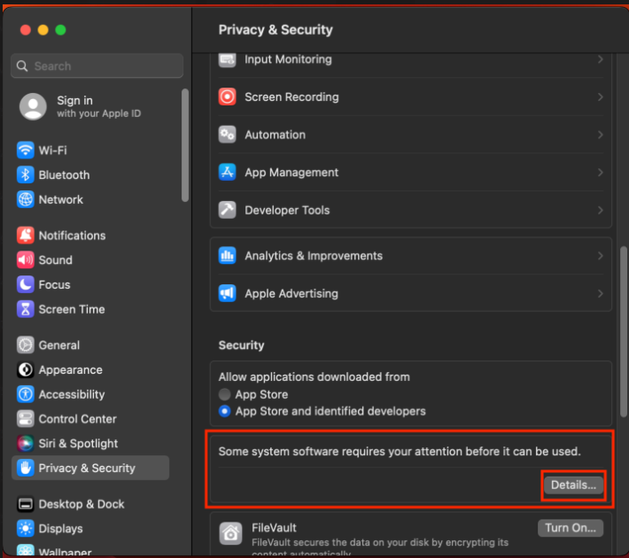The height and width of the screenshot is (558, 629).
Task: Click the FileVault Turn On... button
Action: pos(571,528)
